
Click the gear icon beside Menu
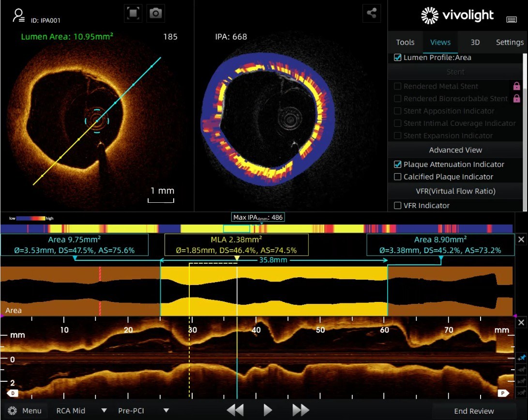pyautogui.click(x=13, y=411)
